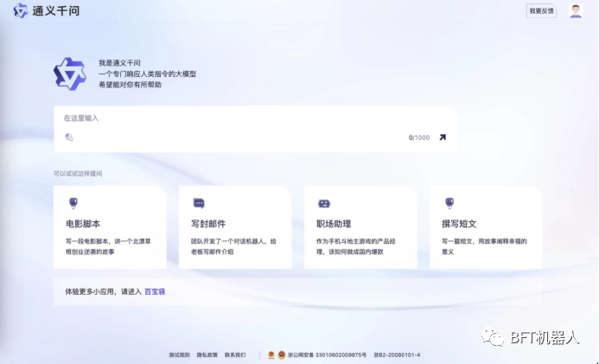
Task: Open the 测试规则 footer link
Action: click(x=179, y=354)
